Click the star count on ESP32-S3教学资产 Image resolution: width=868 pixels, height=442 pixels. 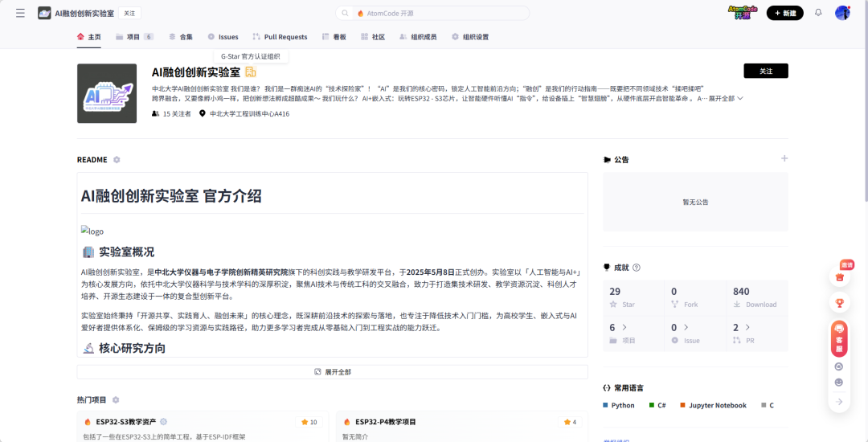309,422
